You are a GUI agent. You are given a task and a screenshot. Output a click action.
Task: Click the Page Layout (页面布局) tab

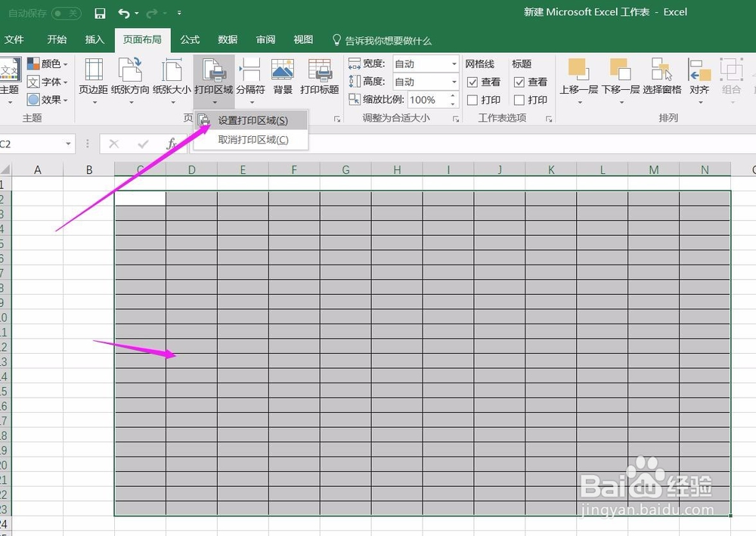pyautogui.click(x=142, y=39)
